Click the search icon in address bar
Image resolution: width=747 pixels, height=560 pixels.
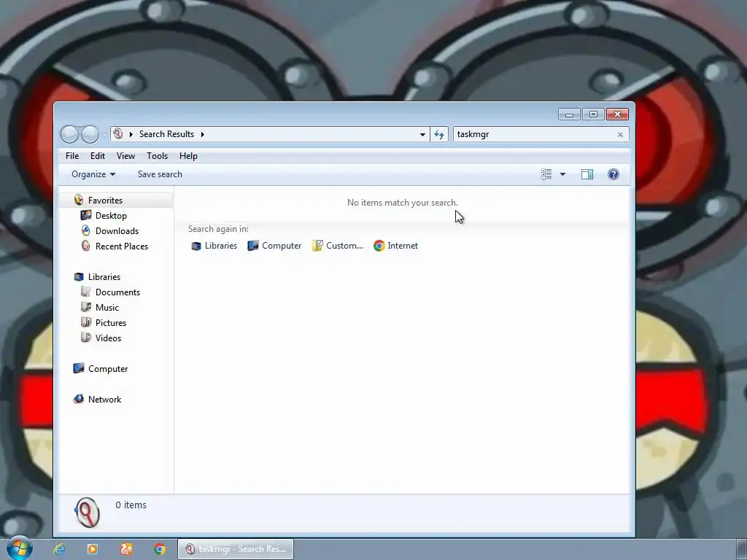click(118, 134)
